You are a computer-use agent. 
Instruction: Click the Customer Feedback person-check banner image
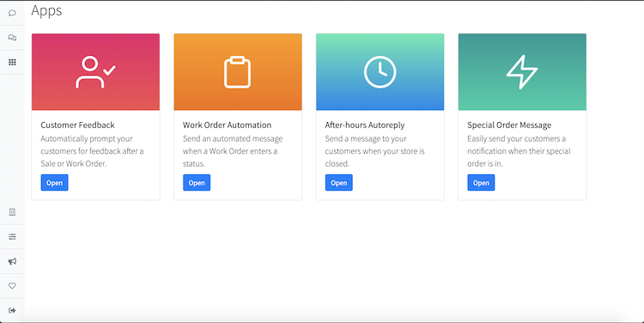pyautogui.click(x=95, y=72)
